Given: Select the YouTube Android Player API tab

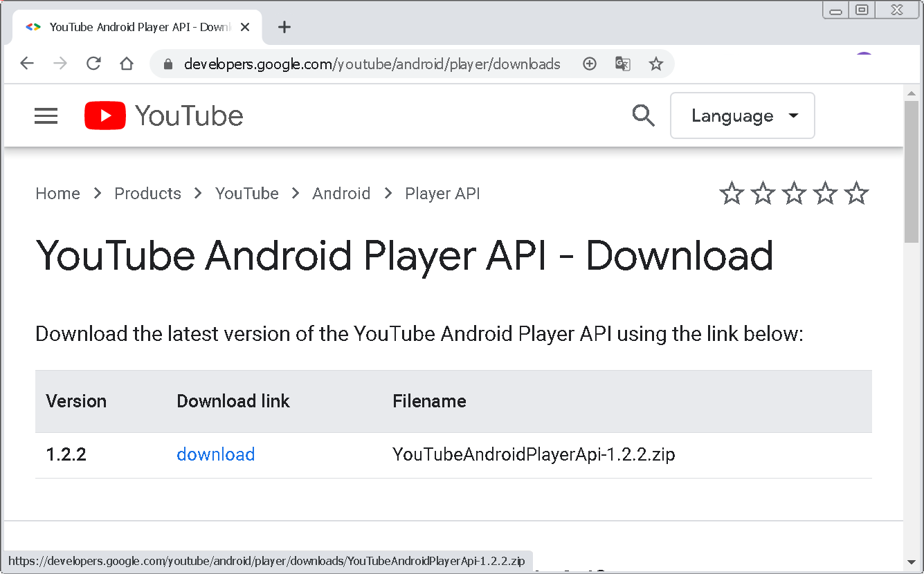Looking at the screenshot, I should click(x=137, y=28).
